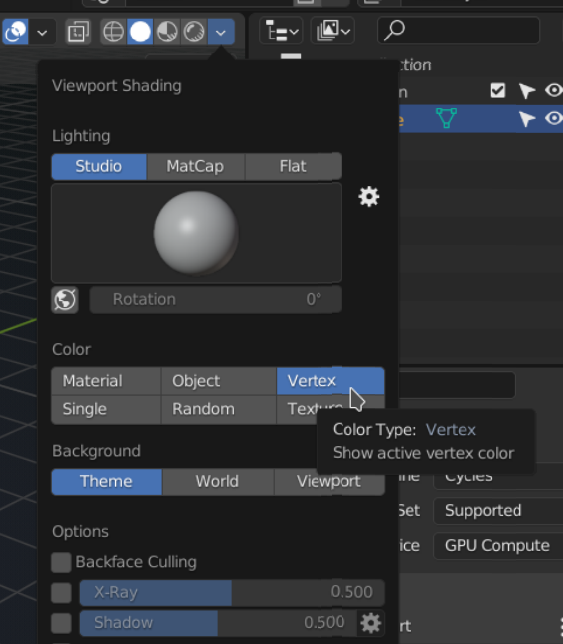
Task: Switch to Material Preview shading
Action: (x=167, y=32)
